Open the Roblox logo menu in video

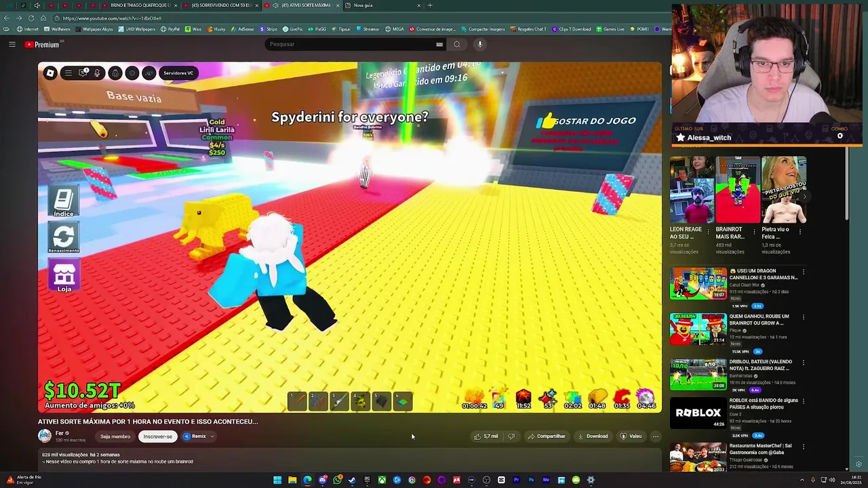pyautogui.click(x=50, y=73)
